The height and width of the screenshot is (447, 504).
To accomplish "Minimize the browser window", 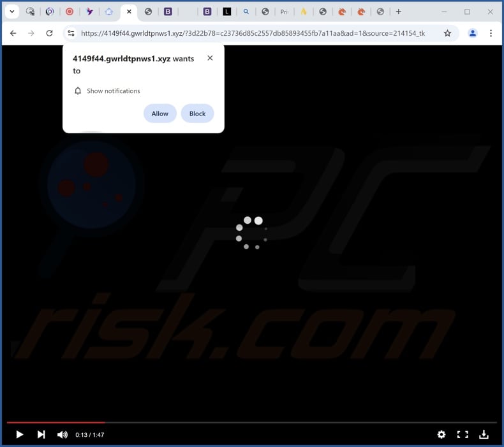I will [444, 11].
